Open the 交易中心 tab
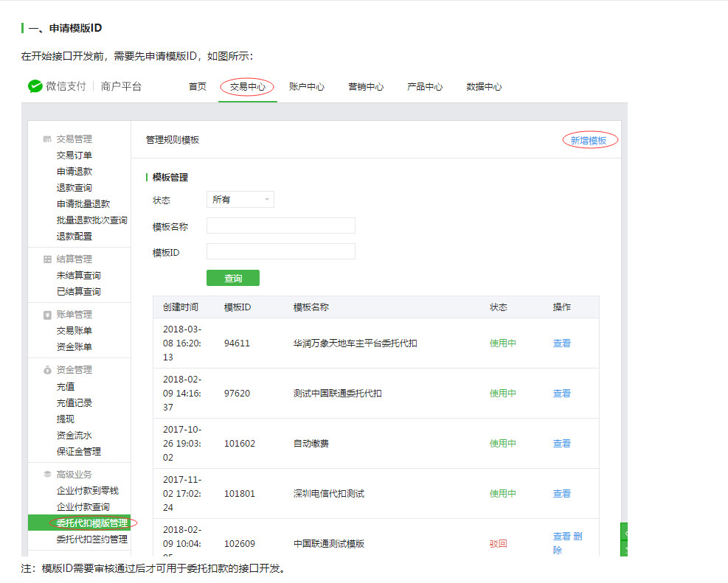This screenshot has width=728, height=583. click(248, 87)
